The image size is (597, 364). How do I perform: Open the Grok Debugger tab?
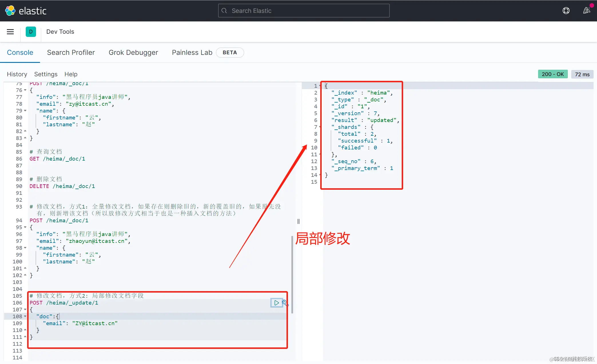coord(133,53)
